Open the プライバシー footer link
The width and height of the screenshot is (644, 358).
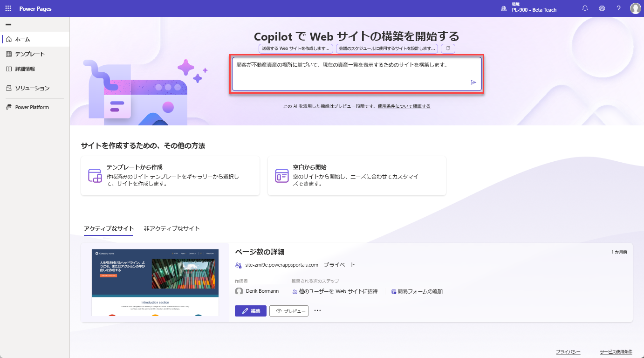[568, 352]
